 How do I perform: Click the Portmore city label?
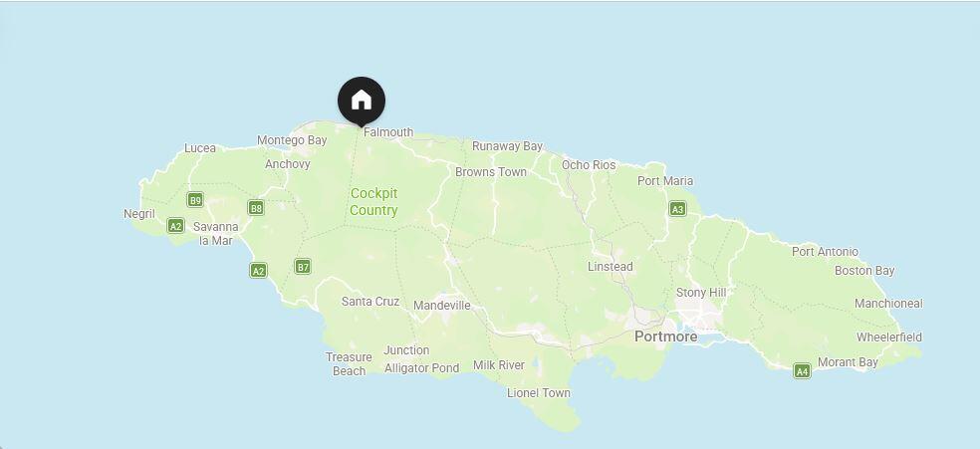[x=665, y=337]
